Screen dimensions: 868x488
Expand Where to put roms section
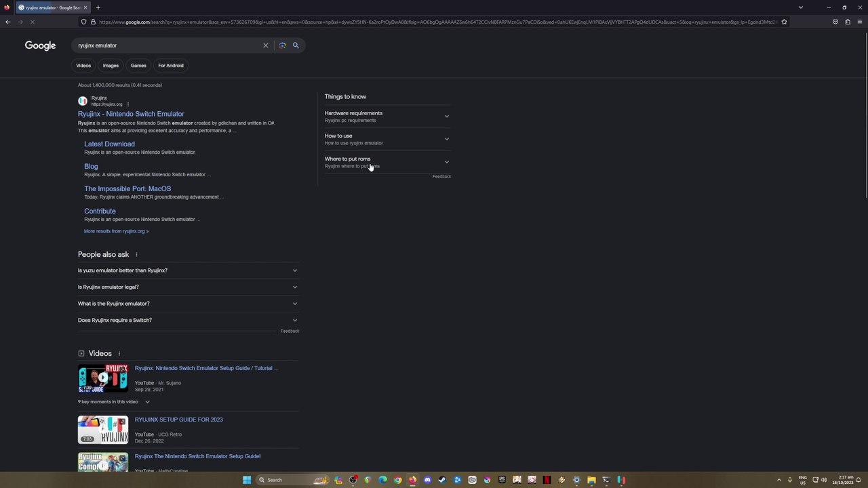click(387, 162)
